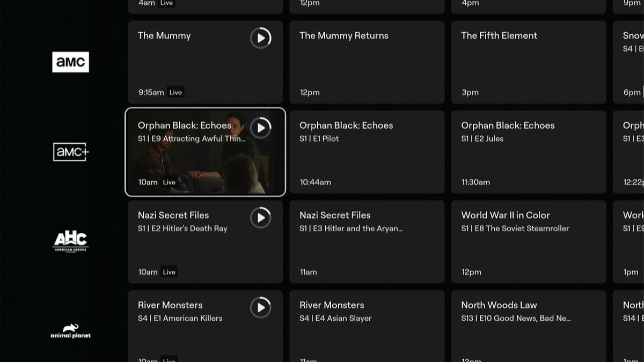Select World War II in Color The Soviet Steamroller

coord(528,241)
